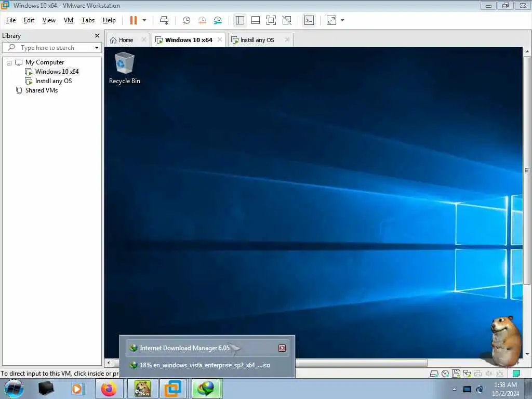Enter full screen mode icon
This screenshot has height=399, width=532.
(271, 20)
